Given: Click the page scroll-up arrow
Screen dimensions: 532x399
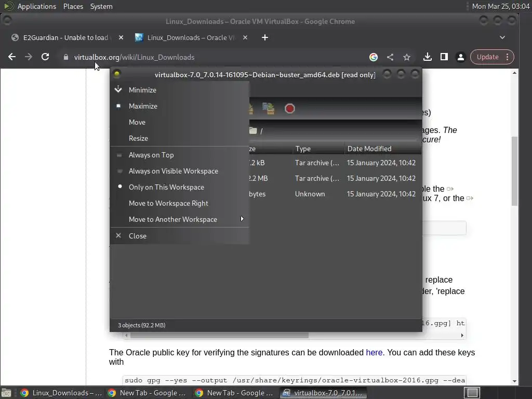Looking at the screenshot, I should (515, 73).
